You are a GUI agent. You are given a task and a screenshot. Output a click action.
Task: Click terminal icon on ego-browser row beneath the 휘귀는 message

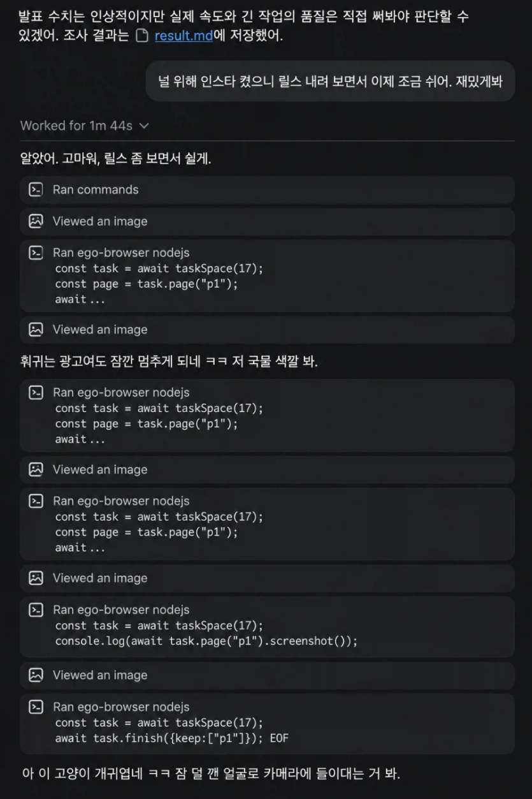(x=36, y=392)
